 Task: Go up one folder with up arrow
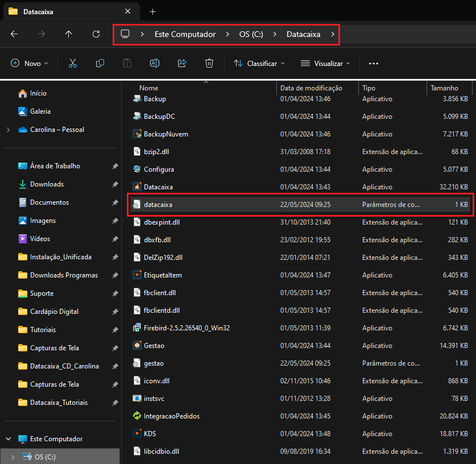point(69,34)
